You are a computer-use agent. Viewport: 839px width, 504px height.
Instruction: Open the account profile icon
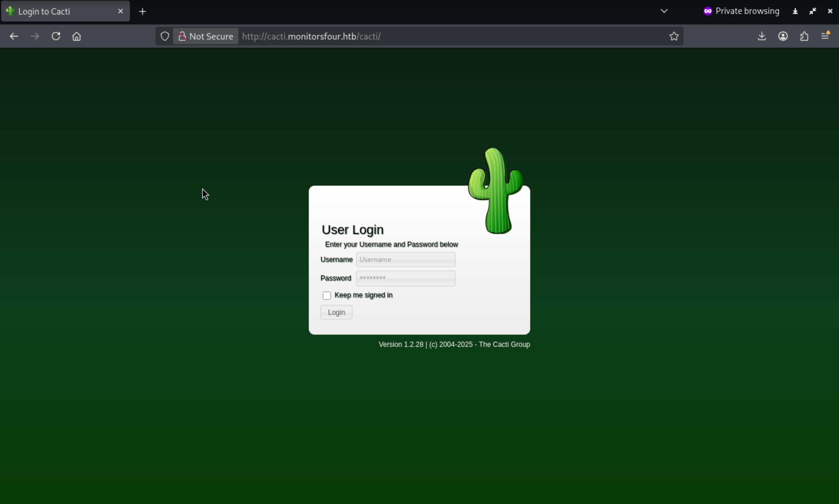click(783, 36)
